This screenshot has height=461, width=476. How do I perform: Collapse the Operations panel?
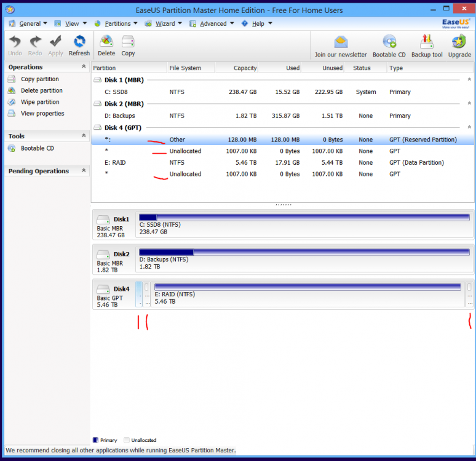pyautogui.click(x=84, y=66)
